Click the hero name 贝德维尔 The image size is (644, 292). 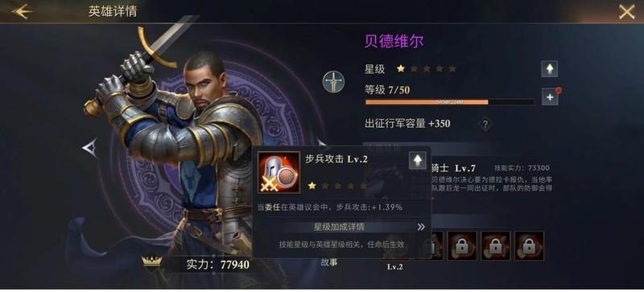[394, 42]
